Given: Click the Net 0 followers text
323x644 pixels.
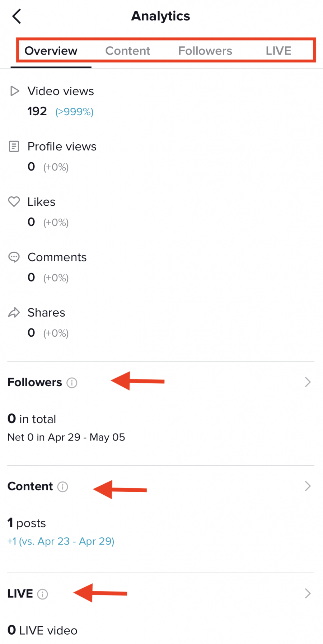Looking at the screenshot, I should click(66, 437).
